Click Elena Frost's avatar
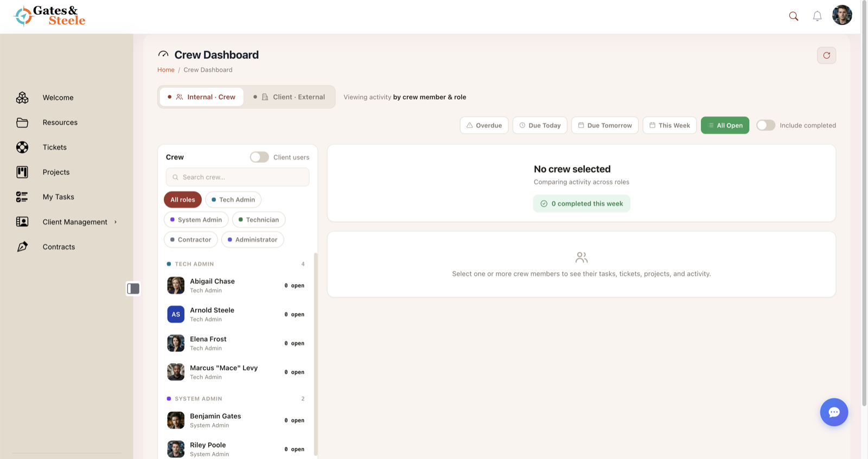Image resolution: width=868 pixels, height=459 pixels. coord(176,343)
